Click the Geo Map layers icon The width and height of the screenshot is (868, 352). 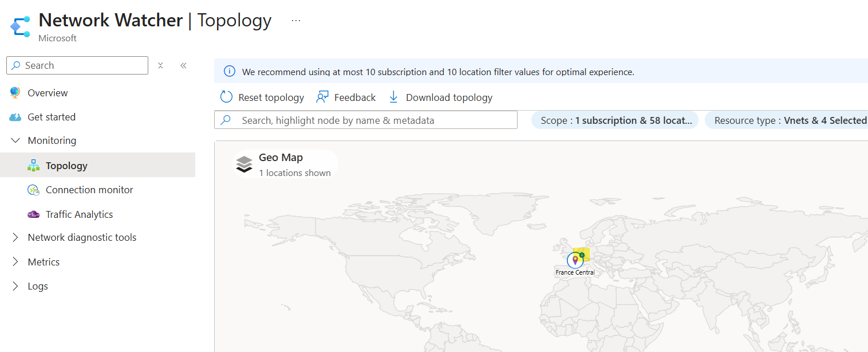coord(244,164)
